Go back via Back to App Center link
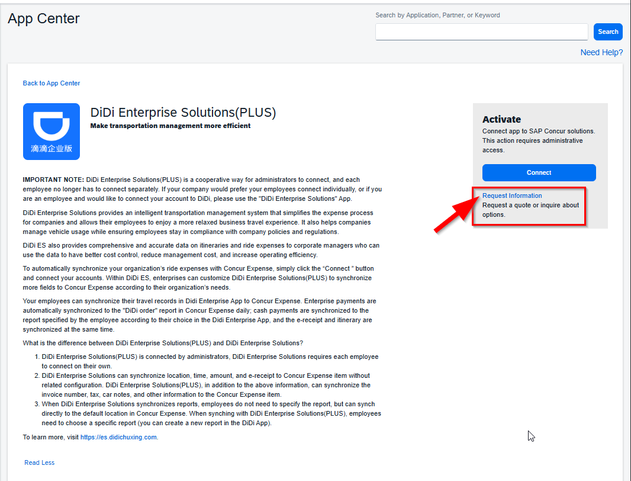This screenshot has height=481, width=631. point(51,83)
